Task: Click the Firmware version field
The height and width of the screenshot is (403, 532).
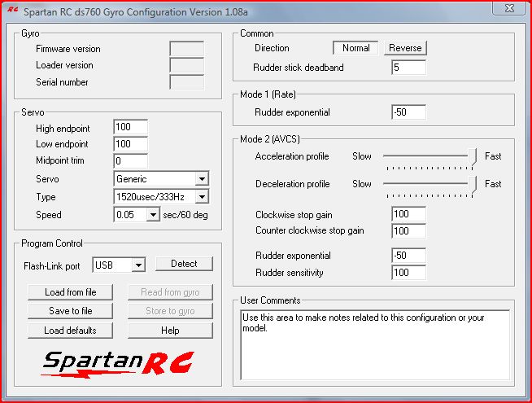Action: pyautogui.click(x=186, y=49)
